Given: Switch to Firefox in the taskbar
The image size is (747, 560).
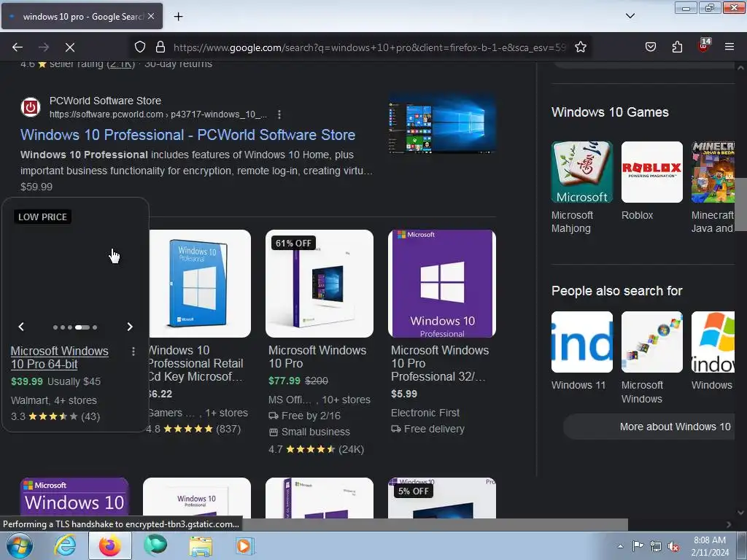Looking at the screenshot, I should (x=109, y=545).
